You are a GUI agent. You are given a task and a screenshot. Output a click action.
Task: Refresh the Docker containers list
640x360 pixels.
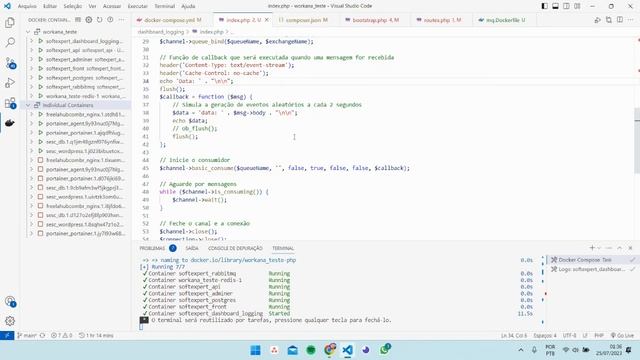click(x=100, y=20)
